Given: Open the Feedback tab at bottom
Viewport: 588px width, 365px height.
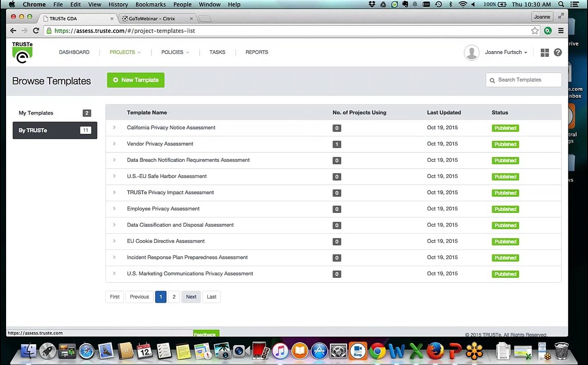Looking at the screenshot, I should [206, 334].
